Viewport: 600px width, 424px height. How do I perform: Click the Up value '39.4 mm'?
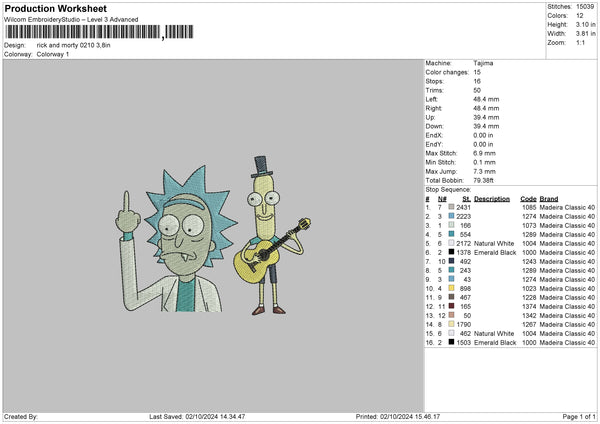pyautogui.click(x=486, y=117)
